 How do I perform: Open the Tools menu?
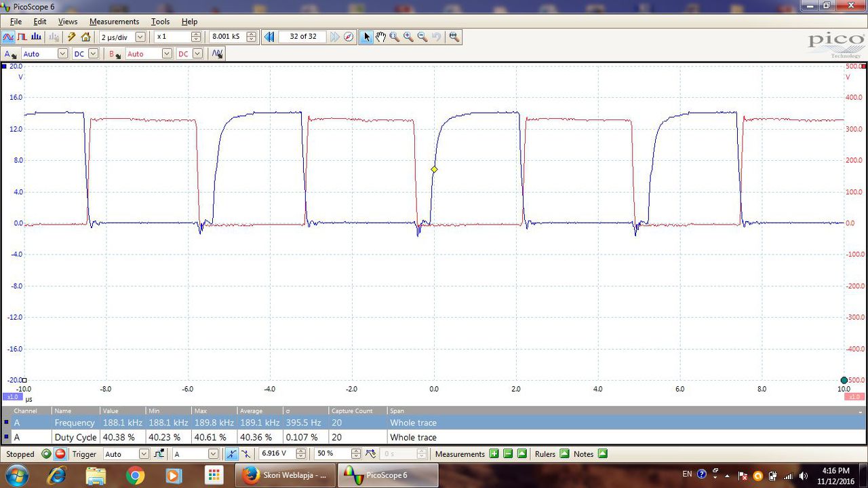pos(160,22)
